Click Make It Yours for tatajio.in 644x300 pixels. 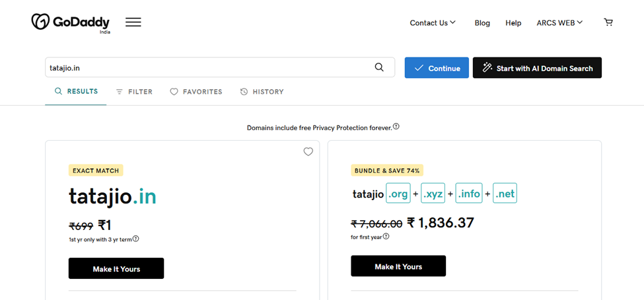point(116,268)
